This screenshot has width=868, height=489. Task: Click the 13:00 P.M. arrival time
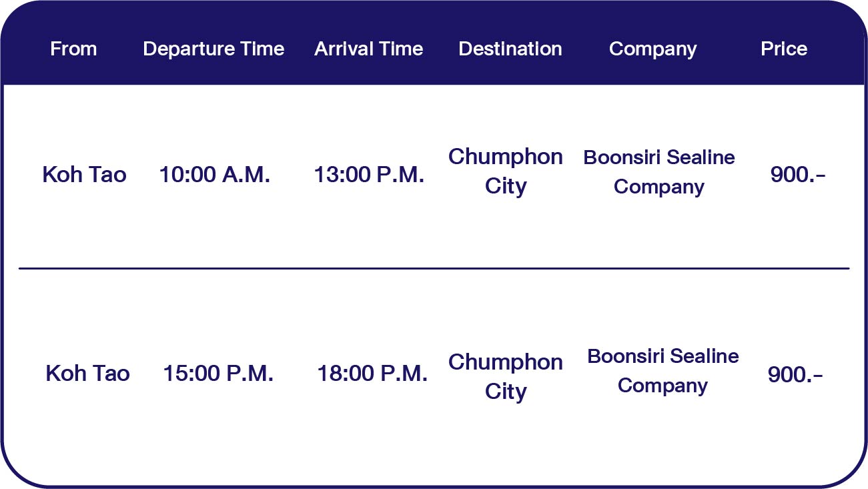(369, 175)
